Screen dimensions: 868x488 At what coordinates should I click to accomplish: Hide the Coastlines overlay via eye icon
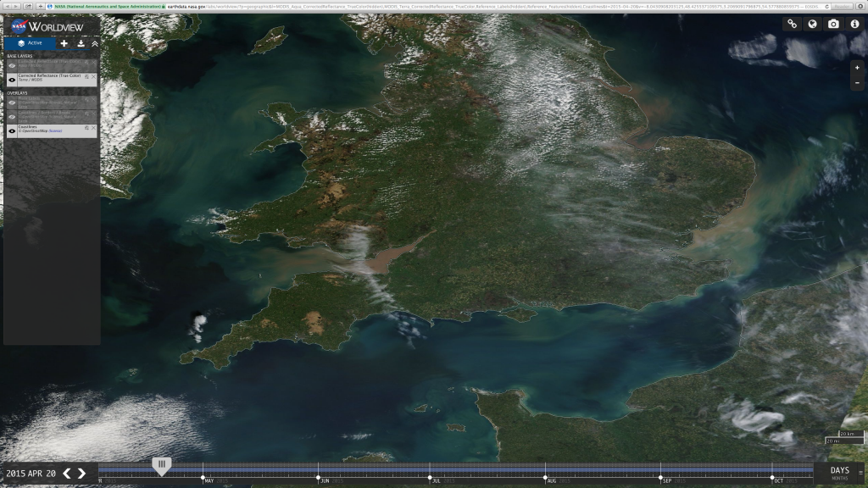(12, 131)
